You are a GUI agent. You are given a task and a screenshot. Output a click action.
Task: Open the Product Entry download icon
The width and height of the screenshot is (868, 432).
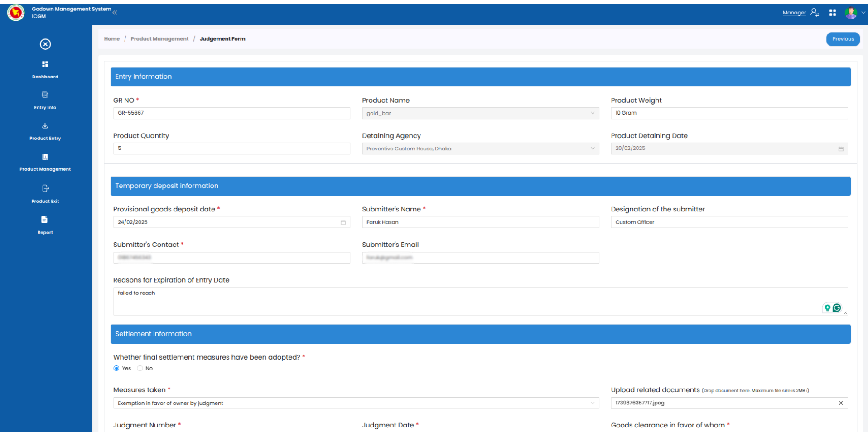[45, 125]
